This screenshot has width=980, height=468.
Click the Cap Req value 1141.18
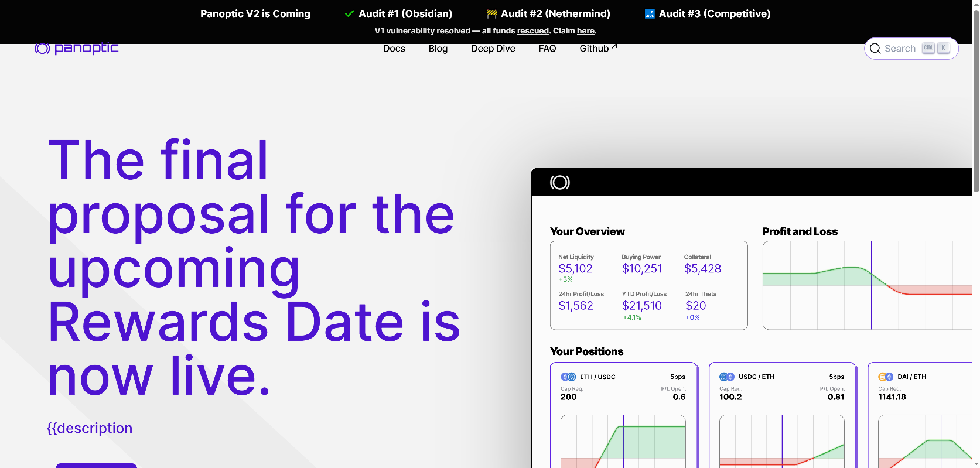pos(892,397)
